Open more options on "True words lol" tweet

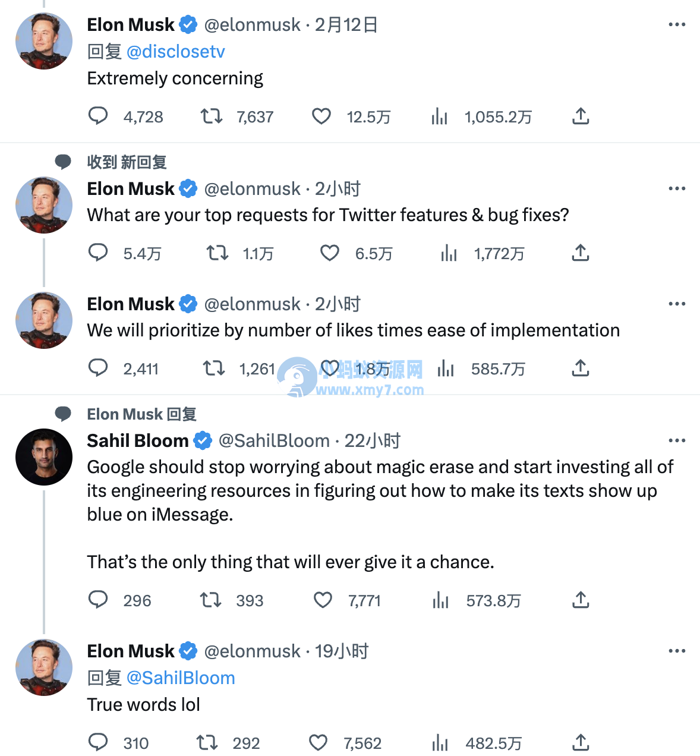click(x=677, y=651)
